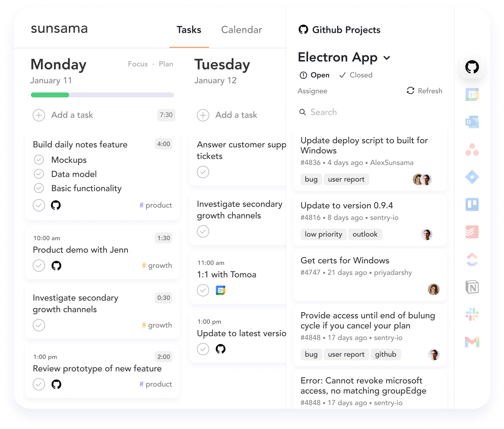Open Todoist integration in sidebar
Screen dimensions: 504x429
472,232
